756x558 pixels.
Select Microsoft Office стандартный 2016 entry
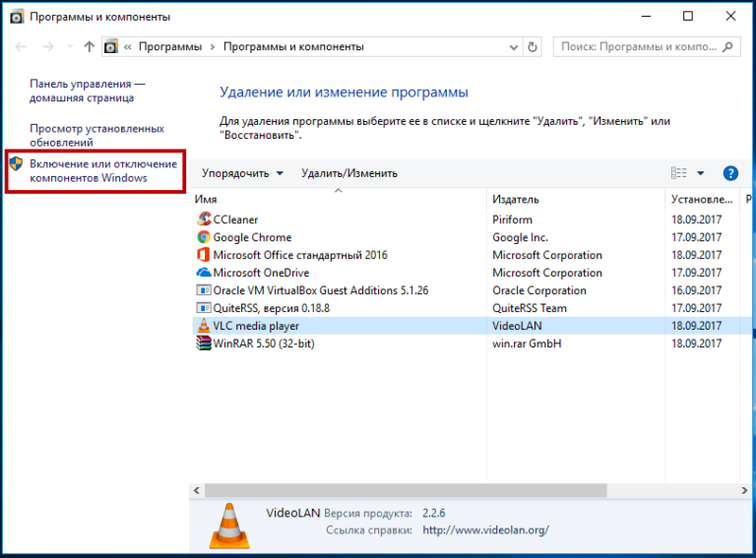click(300, 255)
